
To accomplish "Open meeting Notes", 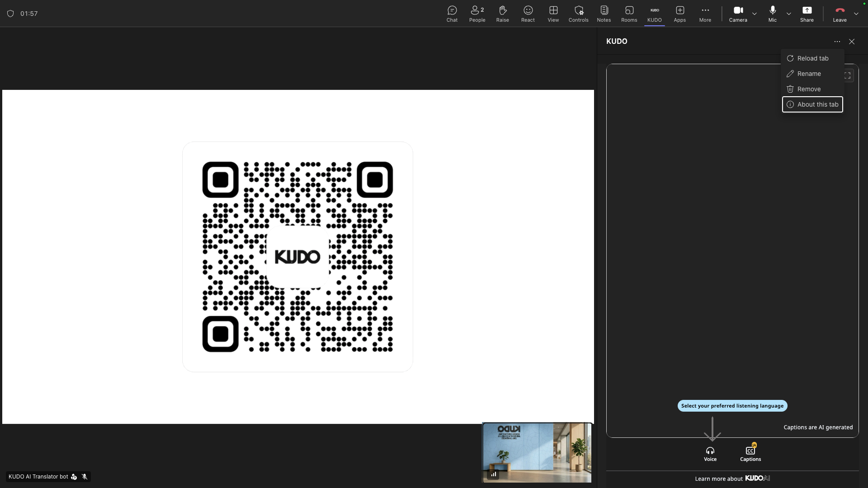I will pyautogui.click(x=604, y=14).
